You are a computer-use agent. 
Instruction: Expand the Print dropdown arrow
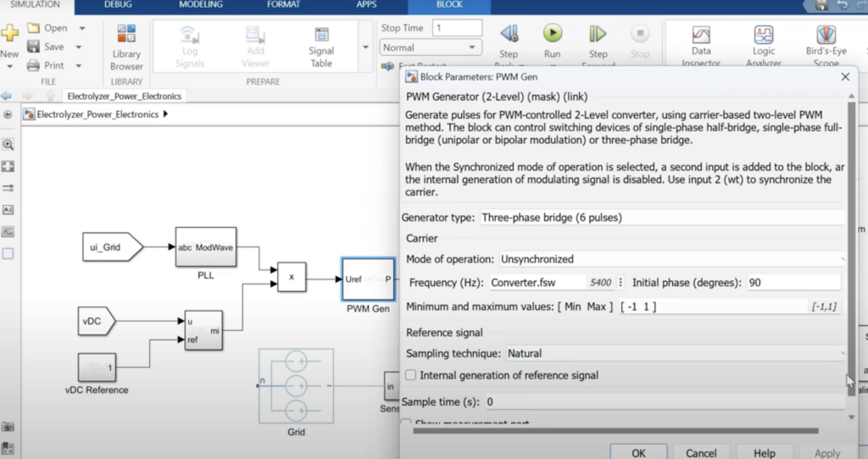[79, 65]
